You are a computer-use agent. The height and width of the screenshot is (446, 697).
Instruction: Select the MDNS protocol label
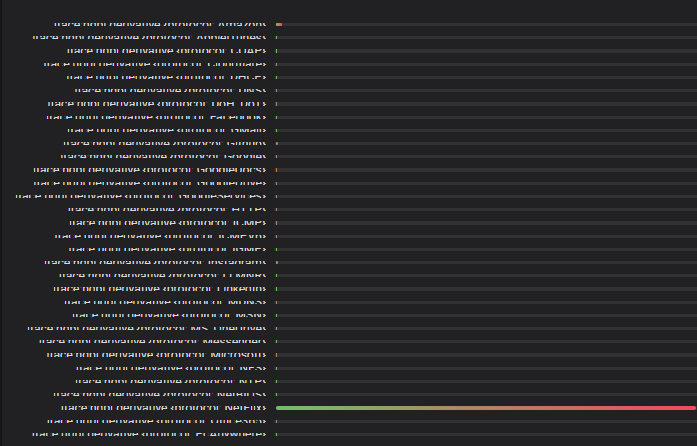click(x=165, y=302)
